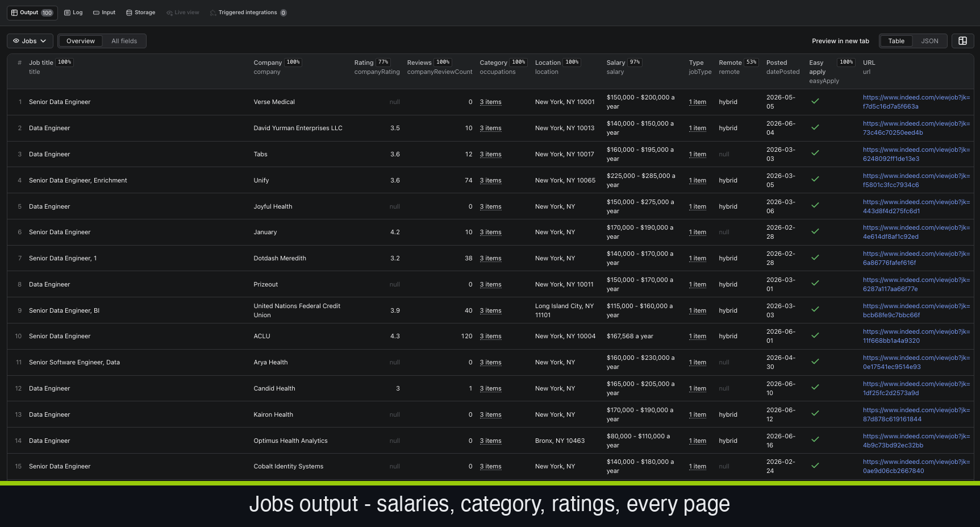Select job title Senior Data Engineer, Enrichment
980x527 pixels.
(78, 180)
